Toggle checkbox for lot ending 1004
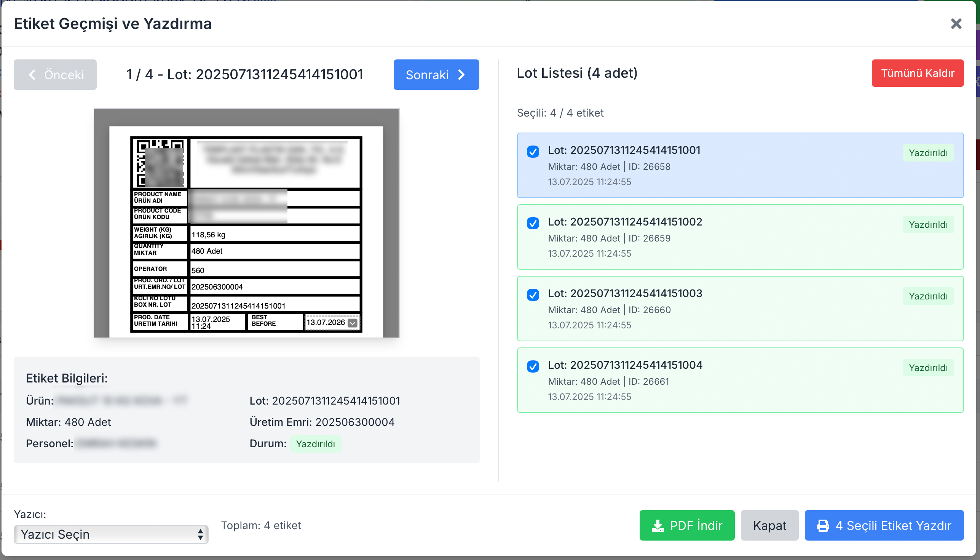Viewport: 980px width, 560px height. coord(533,366)
